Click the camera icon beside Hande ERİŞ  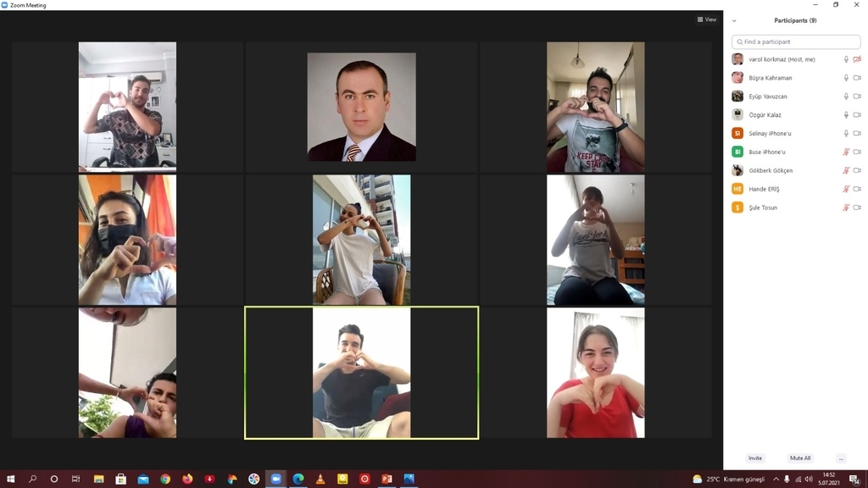(857, 189)
